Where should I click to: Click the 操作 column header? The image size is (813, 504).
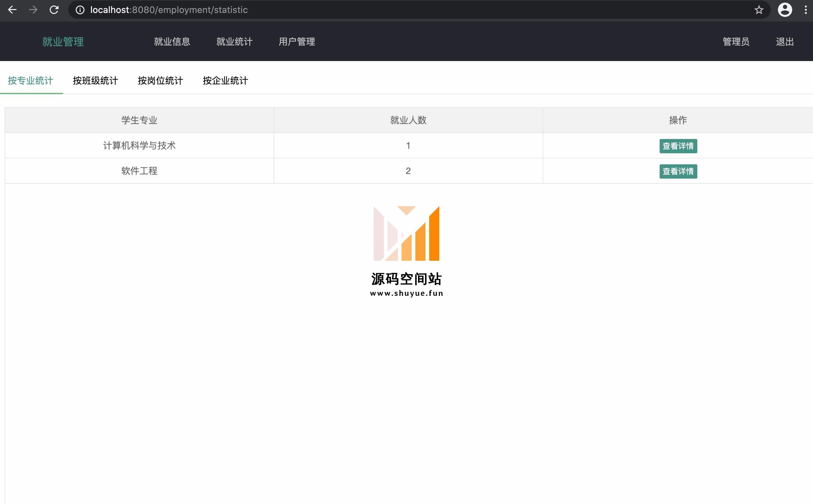678,120
